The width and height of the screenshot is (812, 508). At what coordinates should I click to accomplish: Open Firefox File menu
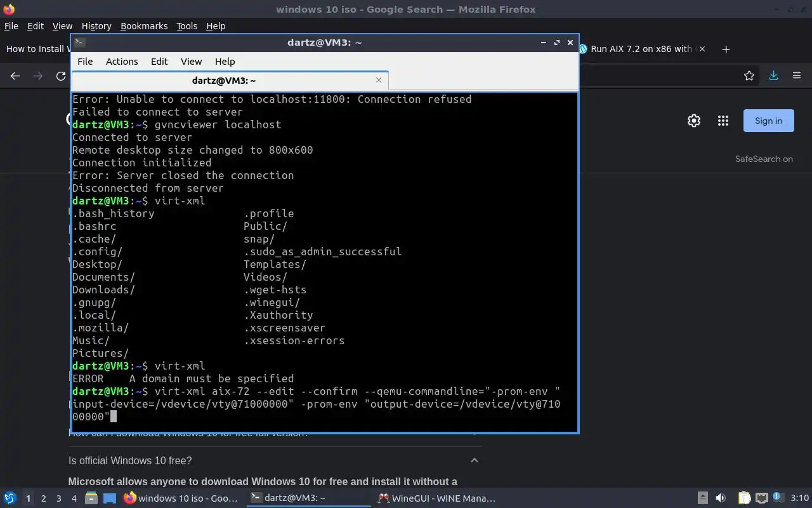11,26
